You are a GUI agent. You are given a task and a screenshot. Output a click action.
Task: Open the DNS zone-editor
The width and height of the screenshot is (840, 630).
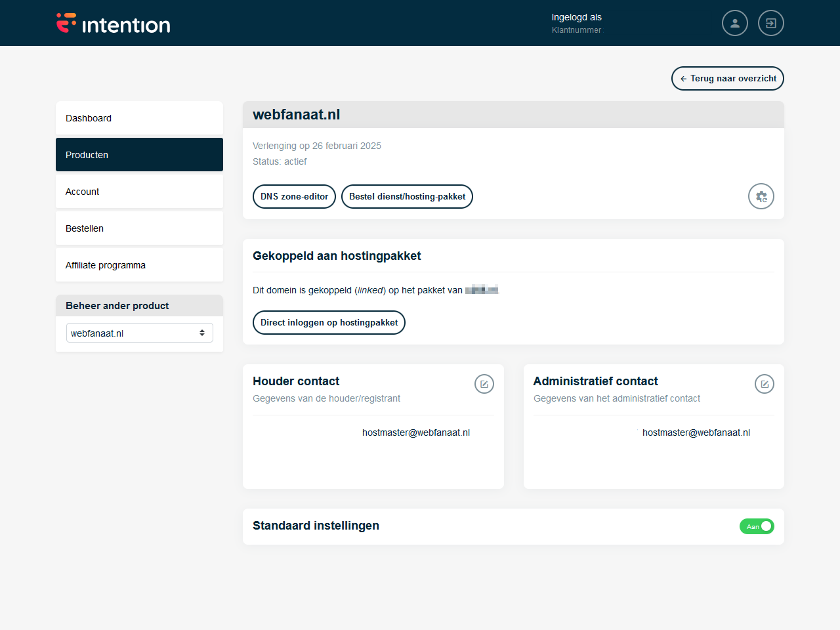pyautogui.click(x=294, y=196)
